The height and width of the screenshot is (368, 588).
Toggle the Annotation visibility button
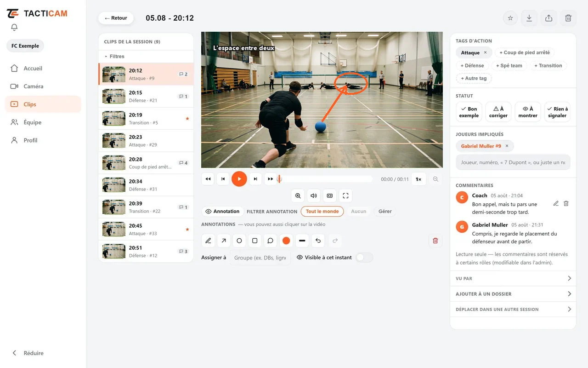pyautogui.click(x=223, y=212)
